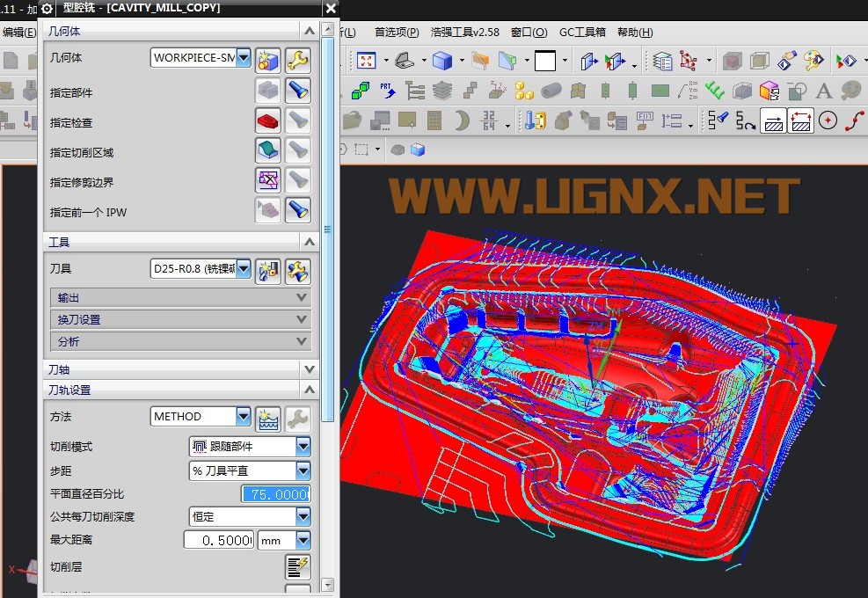
Task: Open the new geometry icon beside WORKPIECE-SM
Action: (268, 60)
